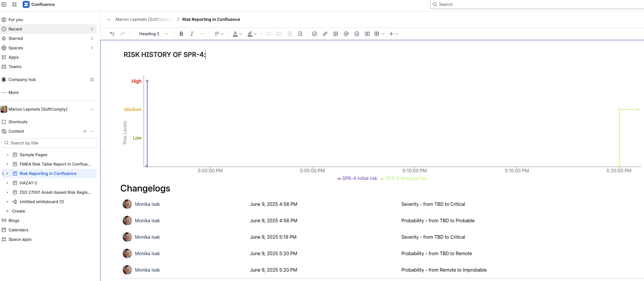644x281 pixels.
Task: Insert an action item checkbox
Action: pos(314,34)
